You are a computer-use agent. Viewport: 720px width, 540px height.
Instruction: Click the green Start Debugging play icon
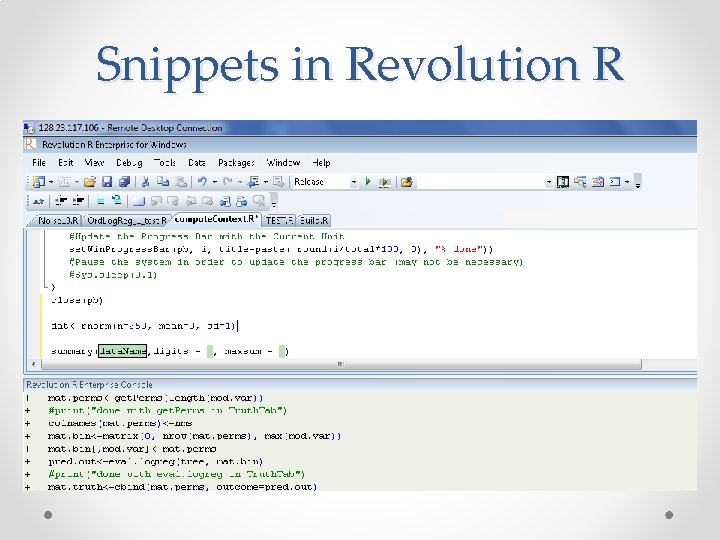click(x=368, y=182)
